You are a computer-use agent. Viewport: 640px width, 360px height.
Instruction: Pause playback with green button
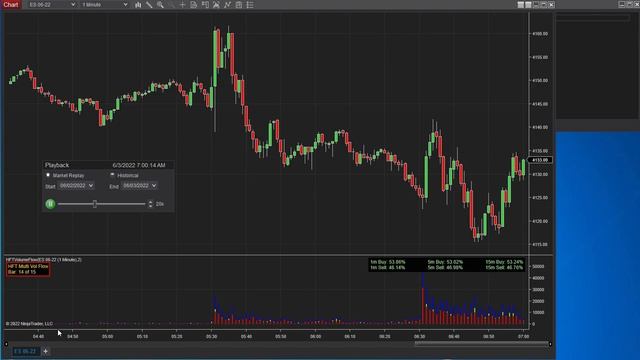[x=50, y=204]
